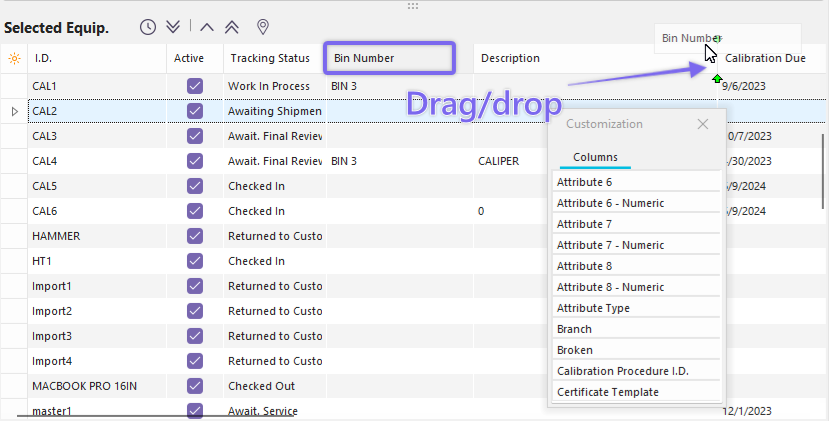Sort by Tracking Status column header
Screen dimensions: 829x421
[272, 58]
